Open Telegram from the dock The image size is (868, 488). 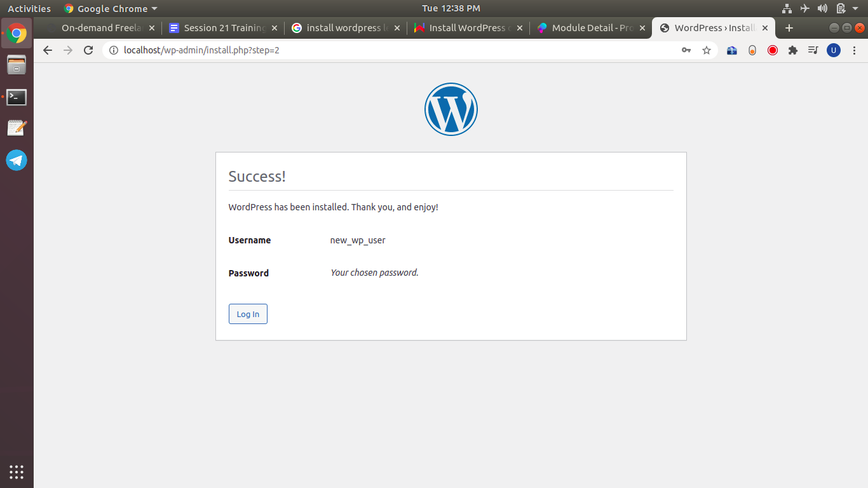17,160
